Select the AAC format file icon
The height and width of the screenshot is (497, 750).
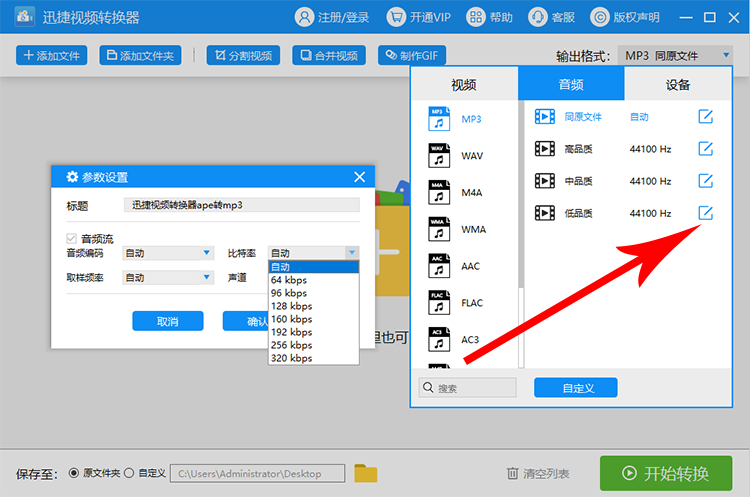click(439, 266)
